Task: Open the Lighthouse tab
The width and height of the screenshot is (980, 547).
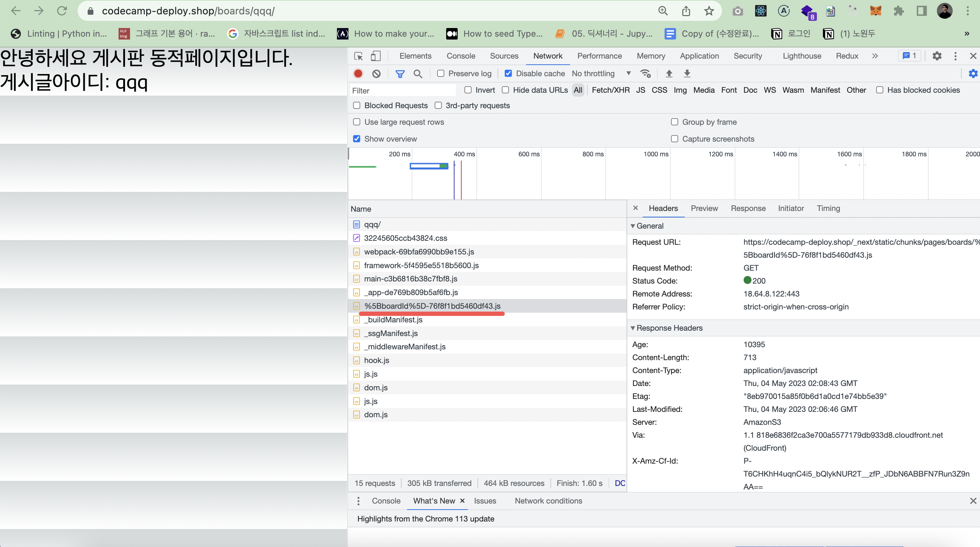Action: pyautogui.click(x=801, y=56)
